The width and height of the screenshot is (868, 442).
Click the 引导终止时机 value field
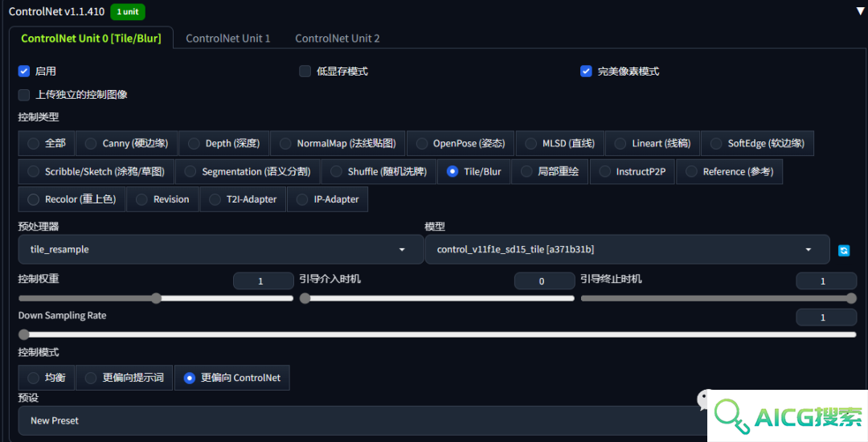[826, 281]
